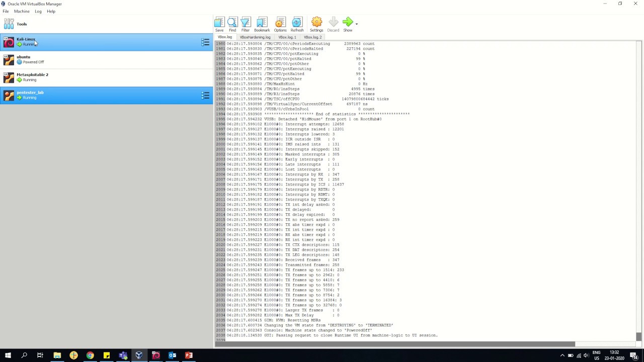Image resolution: width=644 pixels, height=362 pixels.
Task: Click the Kali-Linux OS icon
Action: pyautogui.click(x=9, y=42)
